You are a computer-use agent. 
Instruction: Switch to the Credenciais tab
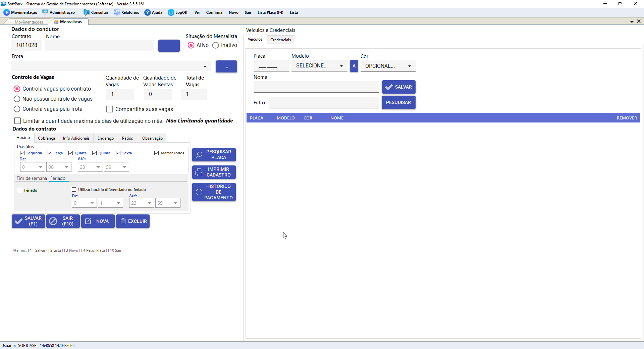(280, 40)
